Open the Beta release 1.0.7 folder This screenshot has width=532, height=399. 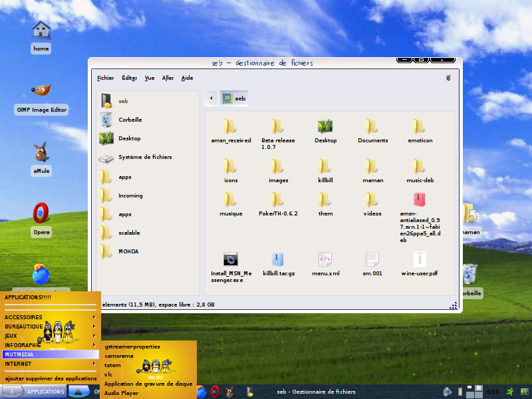(x=278, y=134)
